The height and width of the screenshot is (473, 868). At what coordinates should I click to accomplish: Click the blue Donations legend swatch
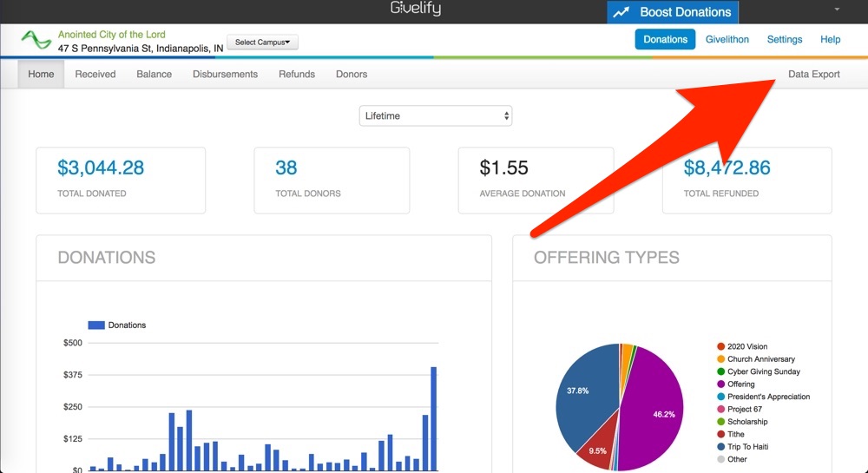(96, 325)
